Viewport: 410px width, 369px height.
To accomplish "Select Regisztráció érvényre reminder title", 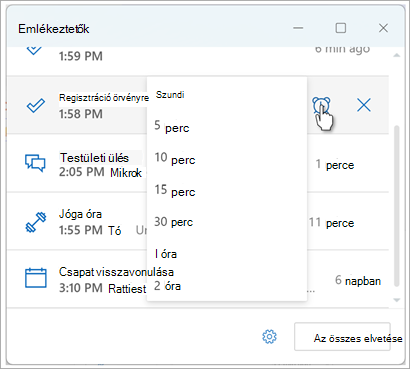I will pos(104,98).
